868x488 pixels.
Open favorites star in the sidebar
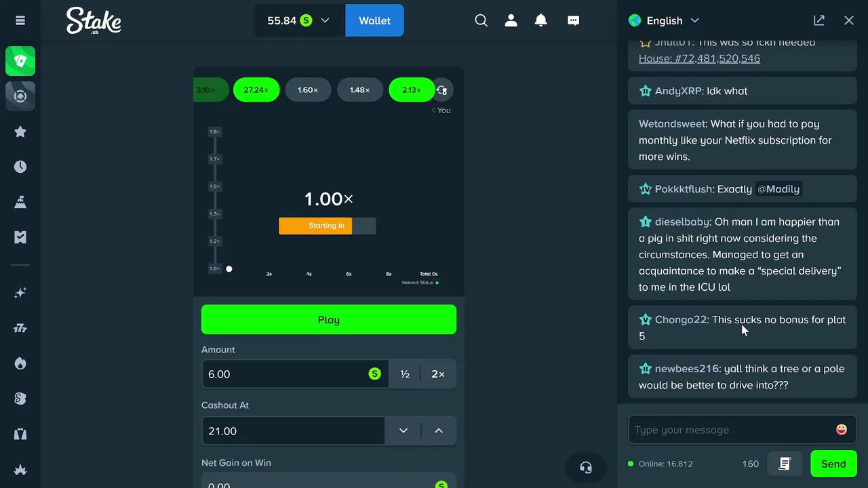(20, 131)
